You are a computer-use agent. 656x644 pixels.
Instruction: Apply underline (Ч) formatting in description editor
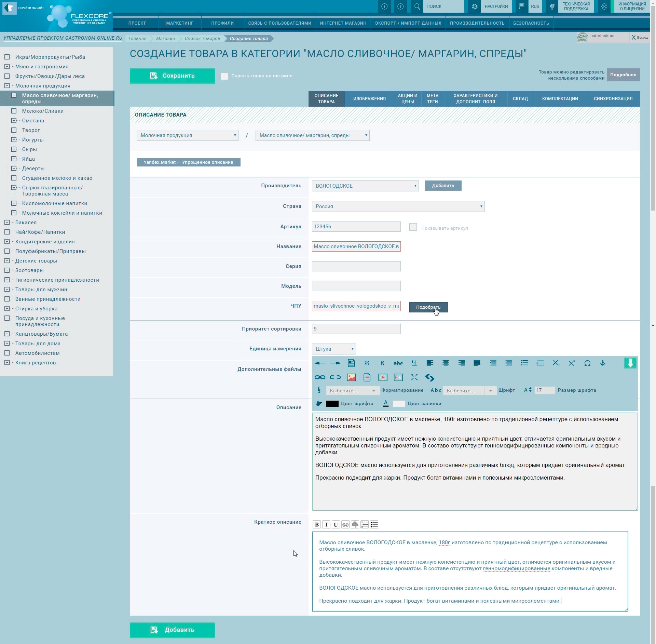[x=414, y=363]
